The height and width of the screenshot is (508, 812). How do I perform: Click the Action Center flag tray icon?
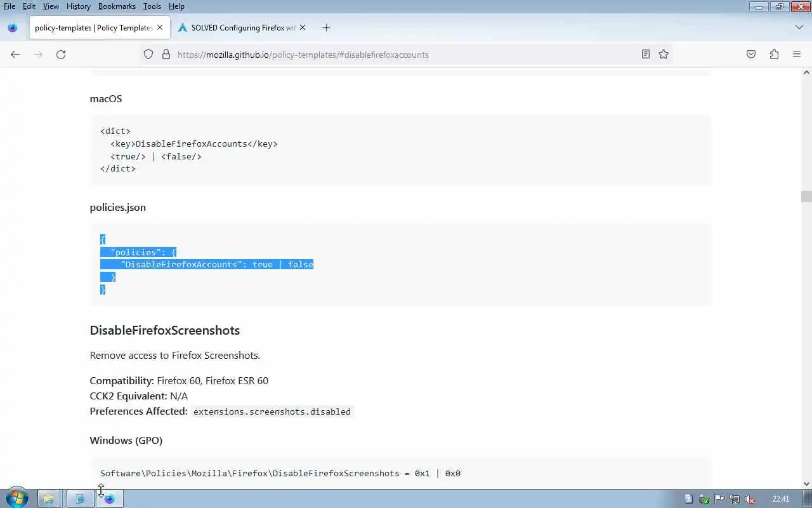click(x=719, y=499)
